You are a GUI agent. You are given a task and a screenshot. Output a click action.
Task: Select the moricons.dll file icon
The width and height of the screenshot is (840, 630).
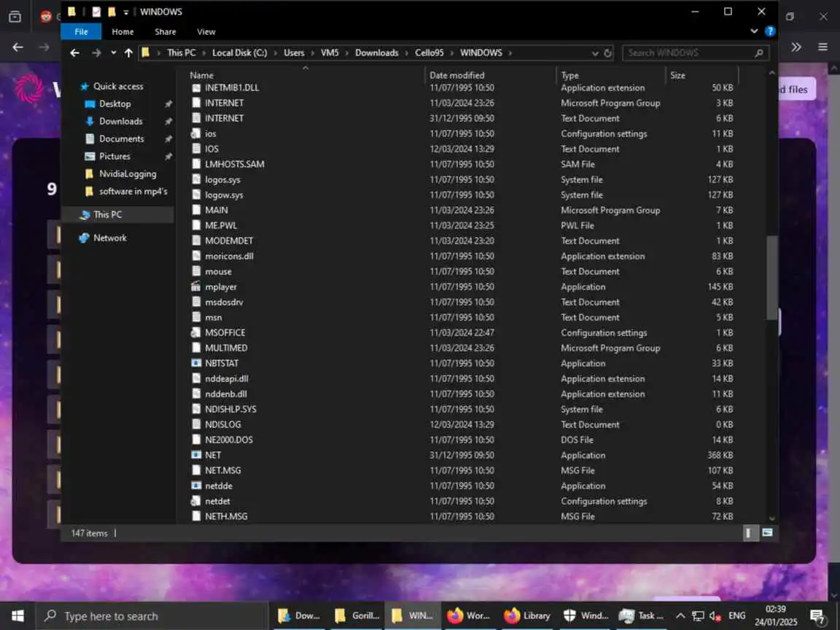pos(196,256)
